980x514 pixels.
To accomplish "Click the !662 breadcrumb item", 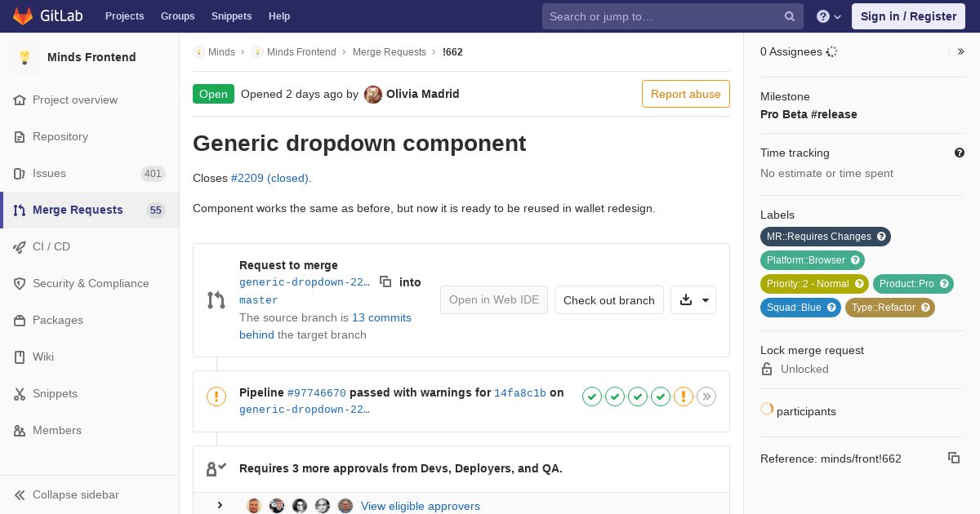I will pos(452,52).
